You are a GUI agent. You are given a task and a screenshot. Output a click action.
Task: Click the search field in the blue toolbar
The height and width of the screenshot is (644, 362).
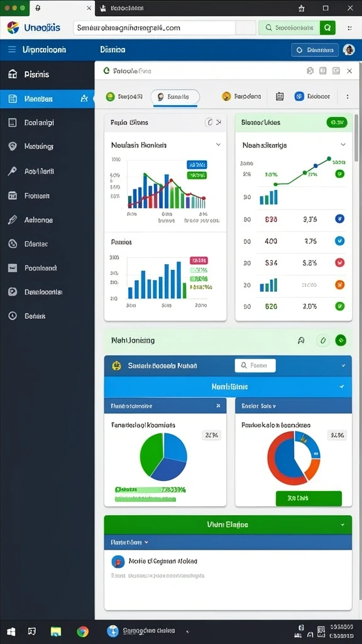click(x=255, y=365)
